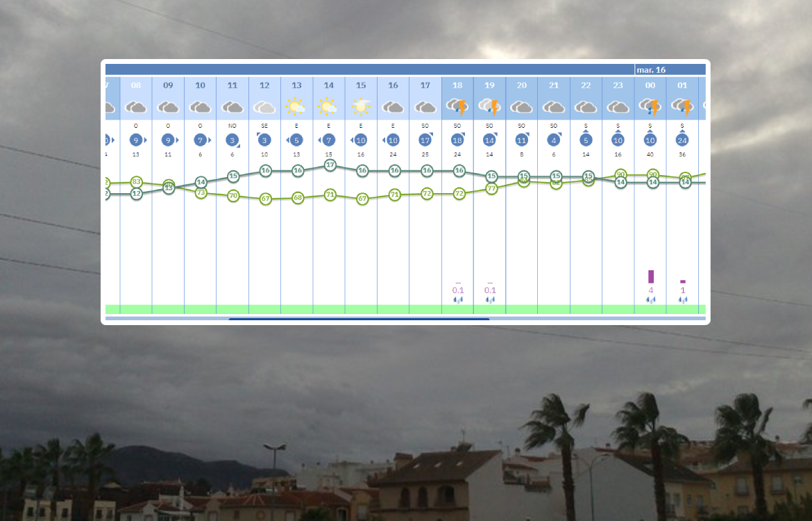Screen dimensions: 812x521
Task: Click the thunderstorm icon at hour 18
Action: (457, 107)
